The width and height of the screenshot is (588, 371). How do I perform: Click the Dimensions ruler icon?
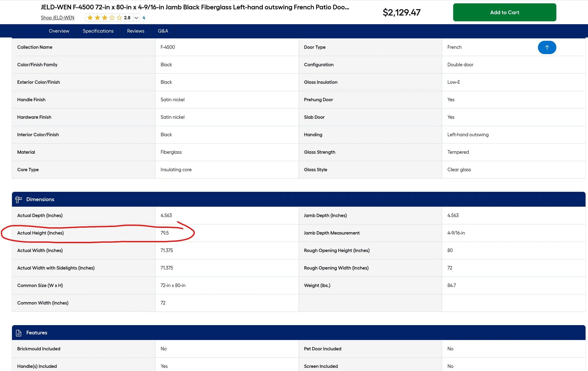click(x=19, y=199)
